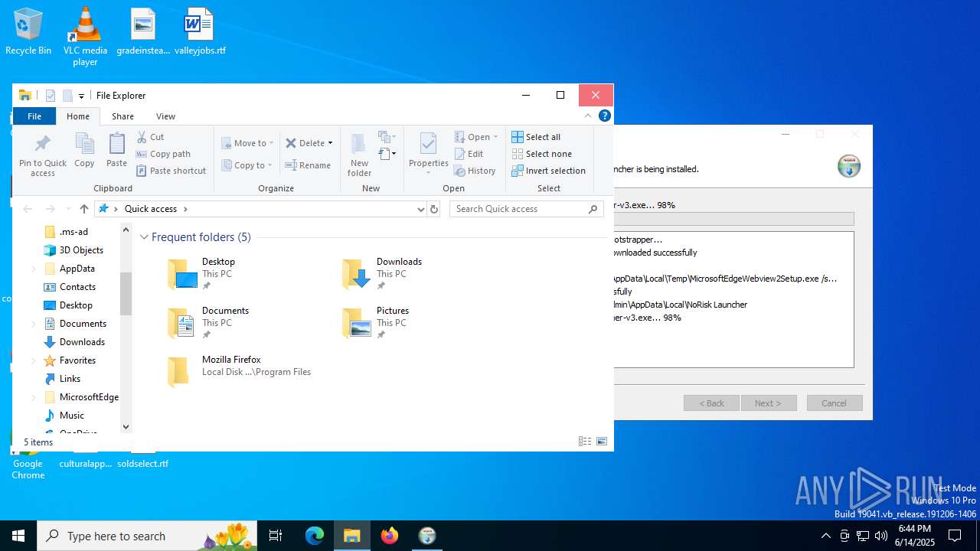Viewport: 980px width, 551px height.
Task: Open Microsoft Edge from taskbar
Action: pyautogui.click(x=315, y=536)
